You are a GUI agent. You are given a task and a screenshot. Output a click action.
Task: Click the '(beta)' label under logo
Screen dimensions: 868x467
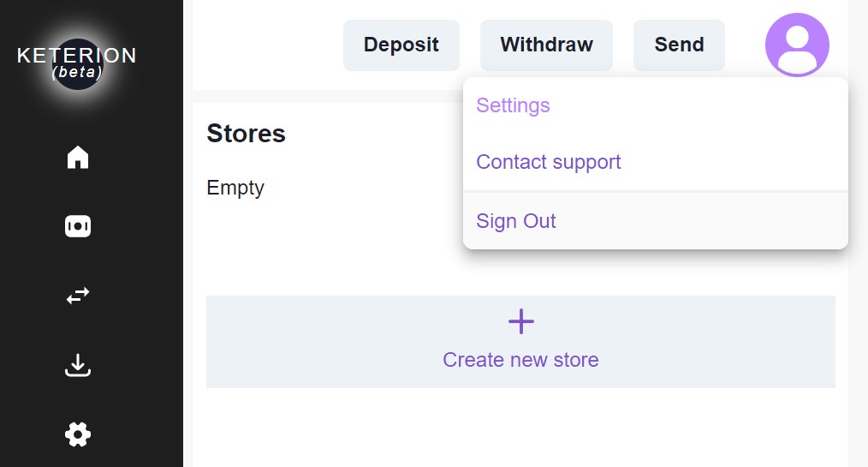(77, 73)
